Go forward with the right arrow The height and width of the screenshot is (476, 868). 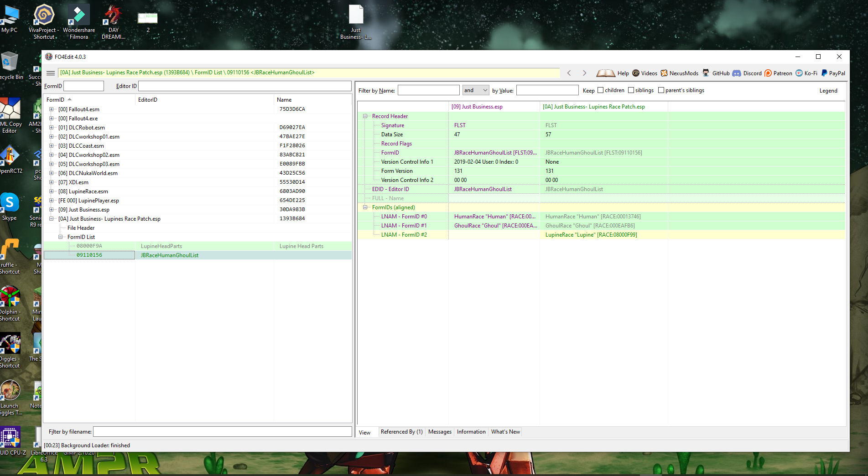point(584,73)
